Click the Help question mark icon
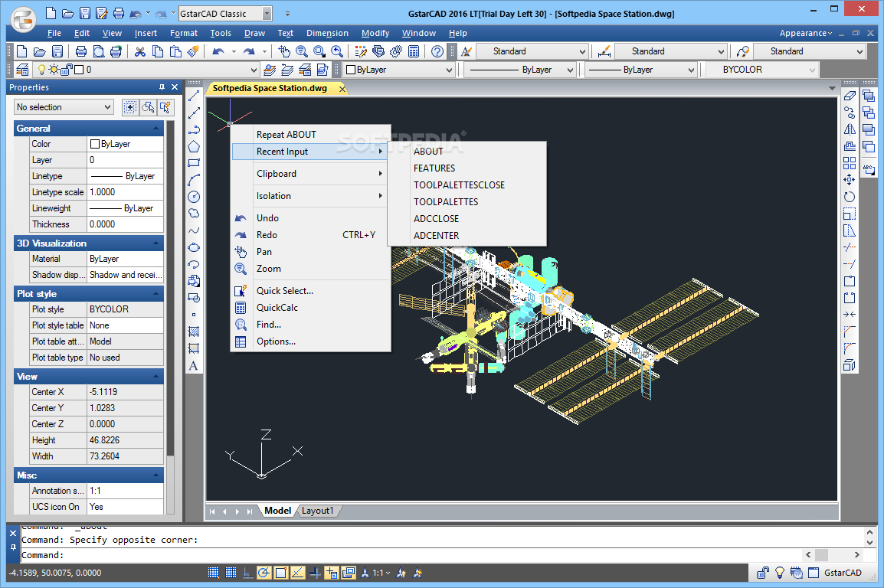The image size is (884, 588). click(x=437, y=52)
